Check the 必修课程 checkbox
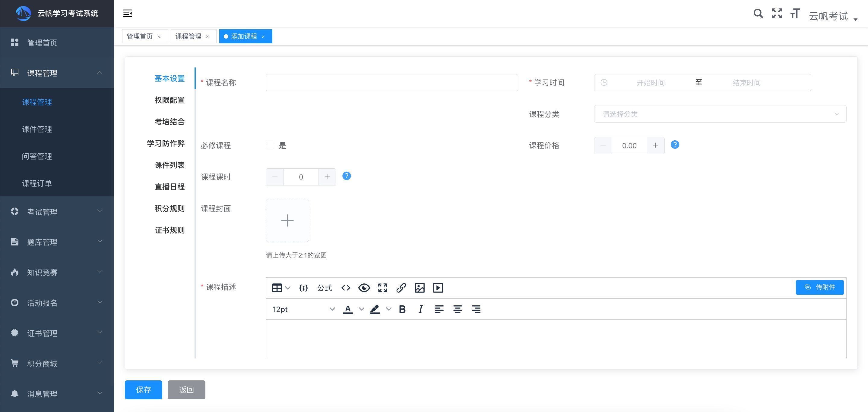This screenshot has height=412, width=868. coord(270,145)
